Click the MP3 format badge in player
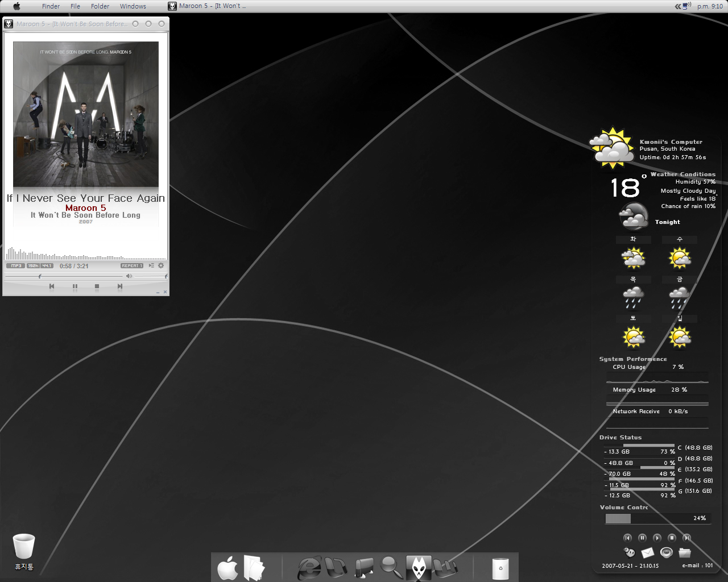Screen dimensions: 728x582 (x=15, y=265)
